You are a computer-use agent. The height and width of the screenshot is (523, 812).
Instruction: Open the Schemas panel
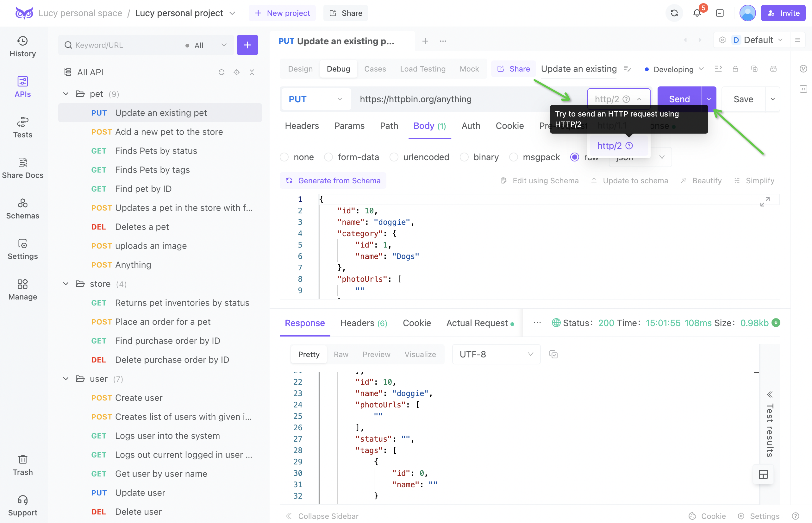(x=22, y=209)
